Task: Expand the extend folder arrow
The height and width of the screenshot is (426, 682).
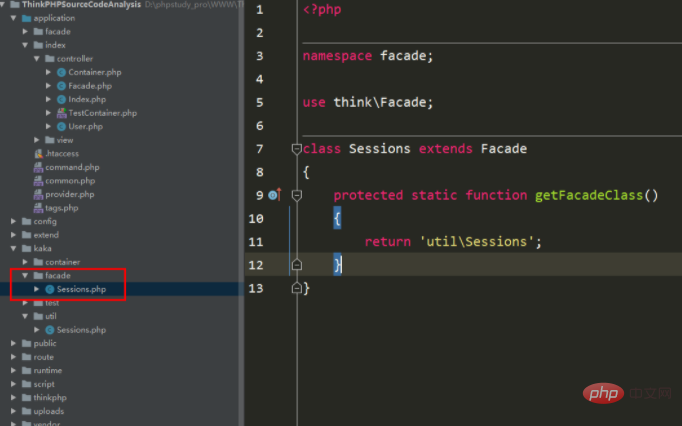Action: tap(13, 235)
